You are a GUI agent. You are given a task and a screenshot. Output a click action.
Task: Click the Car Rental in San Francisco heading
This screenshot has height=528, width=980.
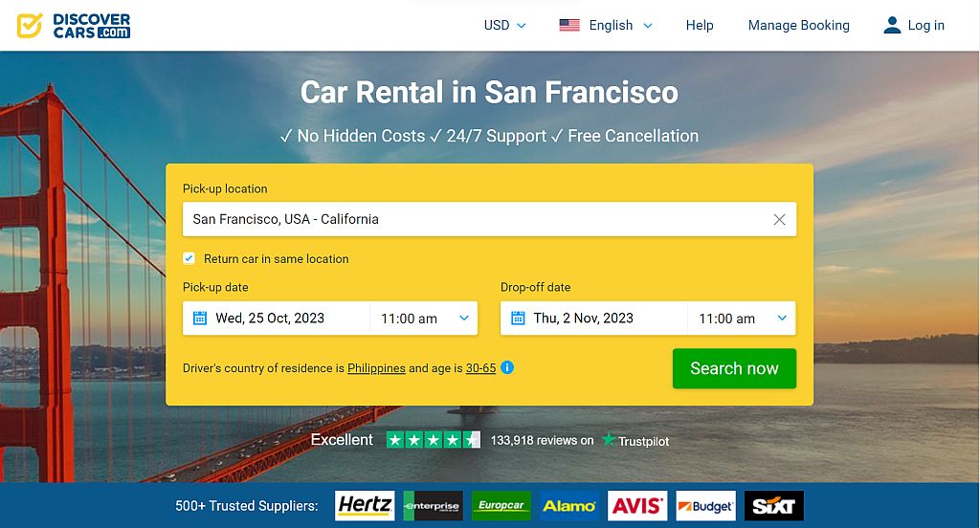[x=489, y=93]
